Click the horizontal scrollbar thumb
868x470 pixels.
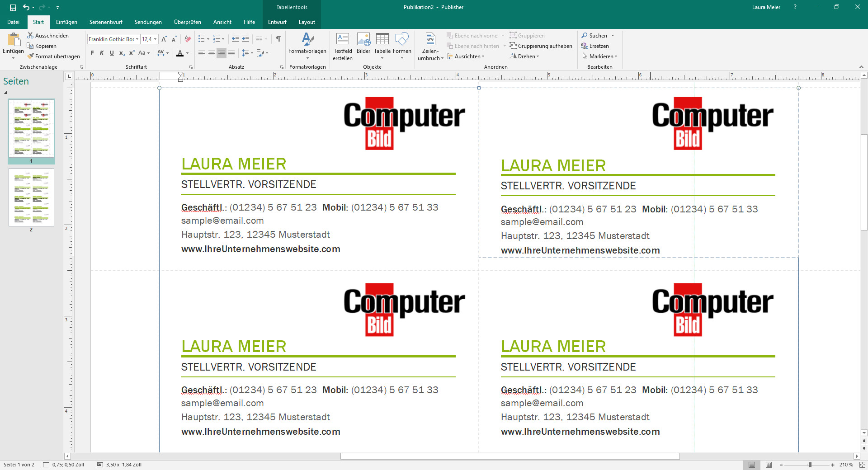(x=510, y=456)
